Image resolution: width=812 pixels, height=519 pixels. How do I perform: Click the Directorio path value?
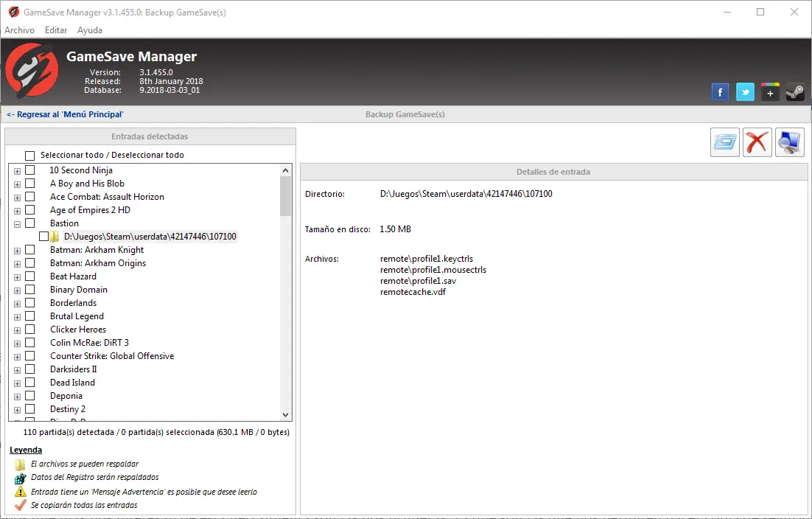pyautogui.click(x=466, y=194)
